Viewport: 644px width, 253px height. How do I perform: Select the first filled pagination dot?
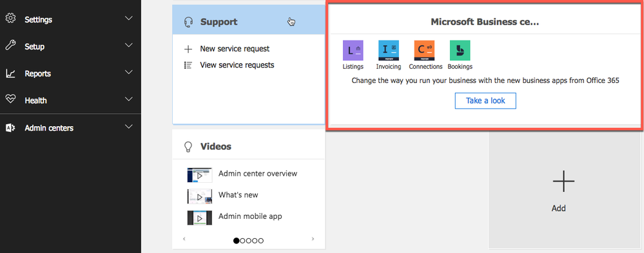click(x=236, y=241)
